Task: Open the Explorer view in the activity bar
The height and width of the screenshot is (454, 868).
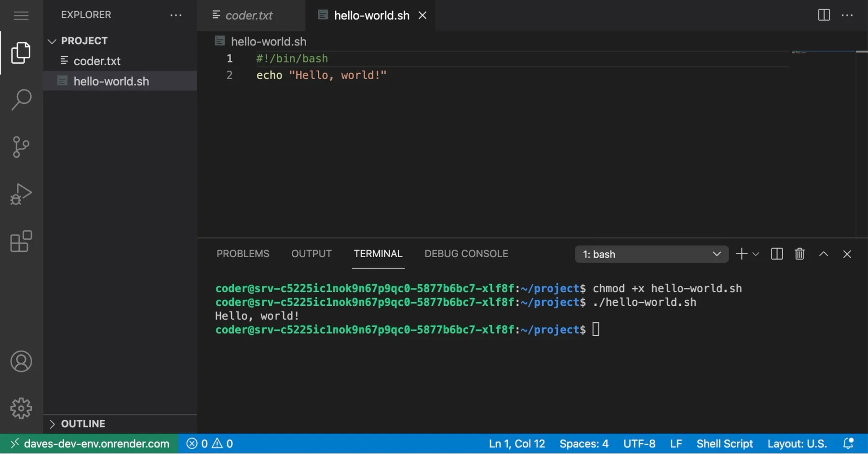Action: click(21, 53)
